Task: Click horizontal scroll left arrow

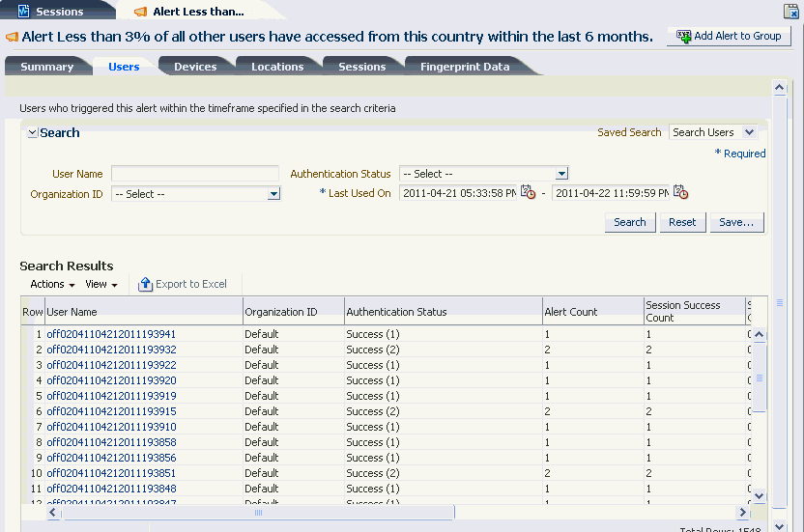Action: pos(53,512)
